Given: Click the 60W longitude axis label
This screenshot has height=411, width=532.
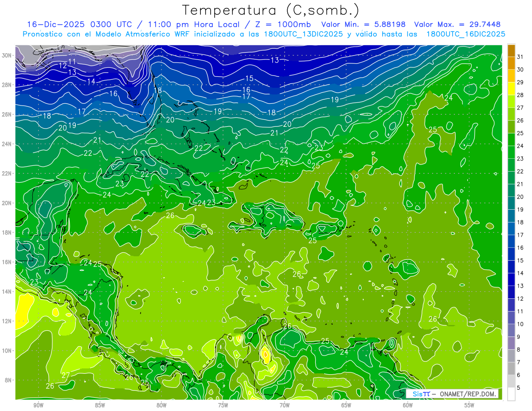Looking at the screenshot, I should (408, 405).
